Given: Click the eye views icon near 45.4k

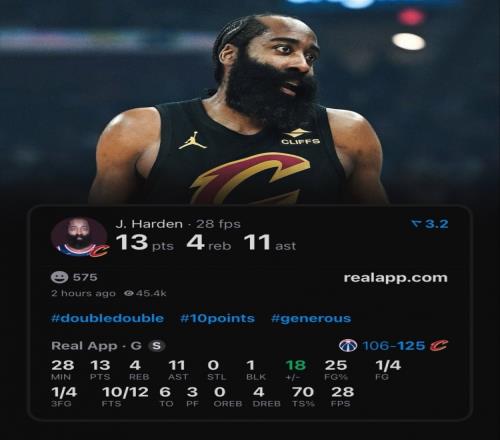Looking at the screenshot, I should [x=129, y=293].
